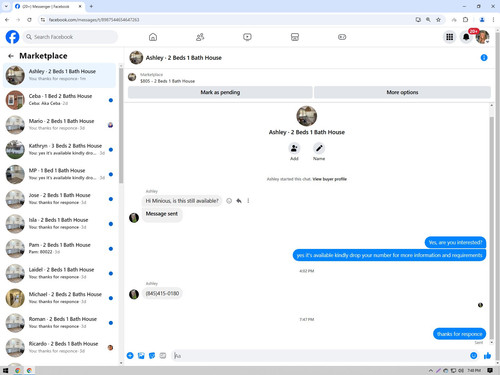Click the Messenger browser tab
This screenshot has width=500, height=375.
tap(49, 6)
